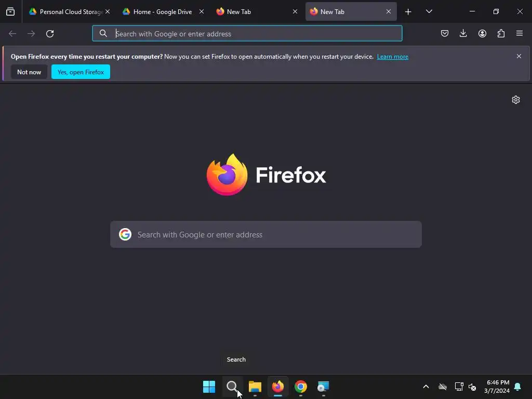532x399 pixels.
Task: Open new tab personalize settings gear
Action: 516,100
